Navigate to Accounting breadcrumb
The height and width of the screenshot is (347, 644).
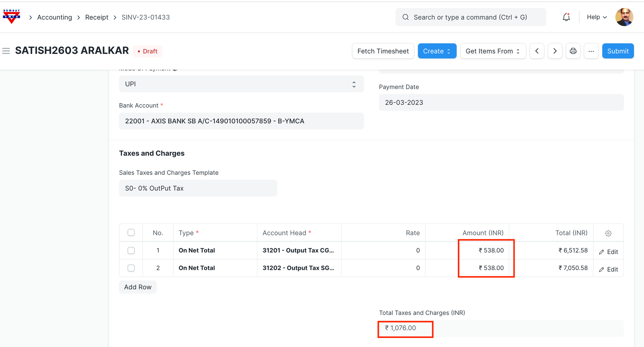click(54, 17)
